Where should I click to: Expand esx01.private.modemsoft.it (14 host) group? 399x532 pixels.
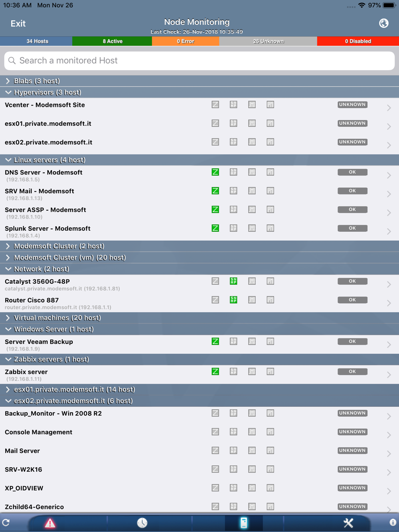199,390
